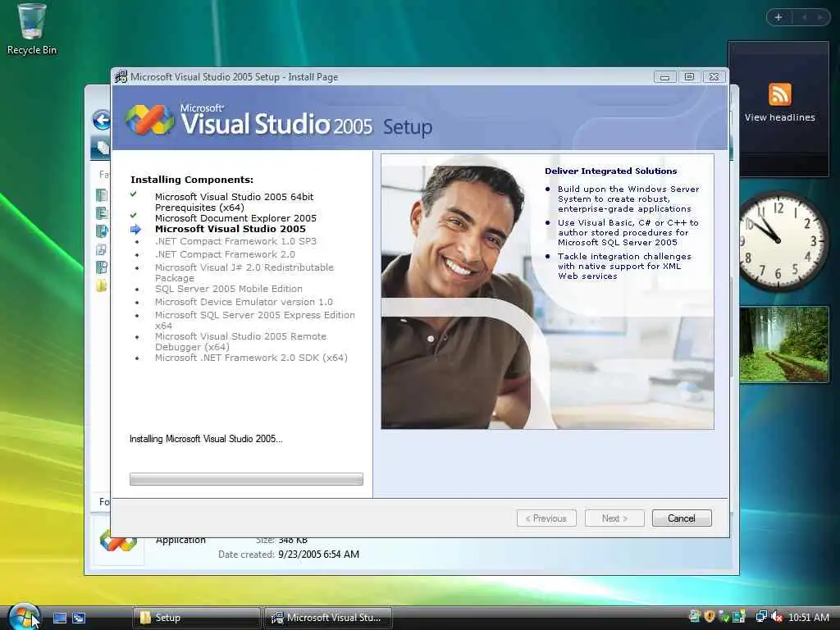Click the 'Installing Components:' heading
The image size is (840, 630).
(192, 180)
